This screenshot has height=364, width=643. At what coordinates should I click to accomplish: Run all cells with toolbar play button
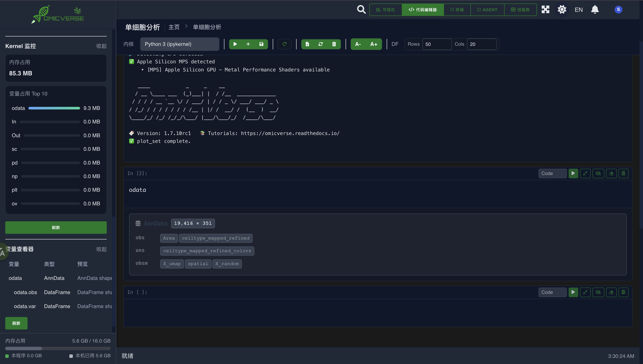[x=235, y=44]
